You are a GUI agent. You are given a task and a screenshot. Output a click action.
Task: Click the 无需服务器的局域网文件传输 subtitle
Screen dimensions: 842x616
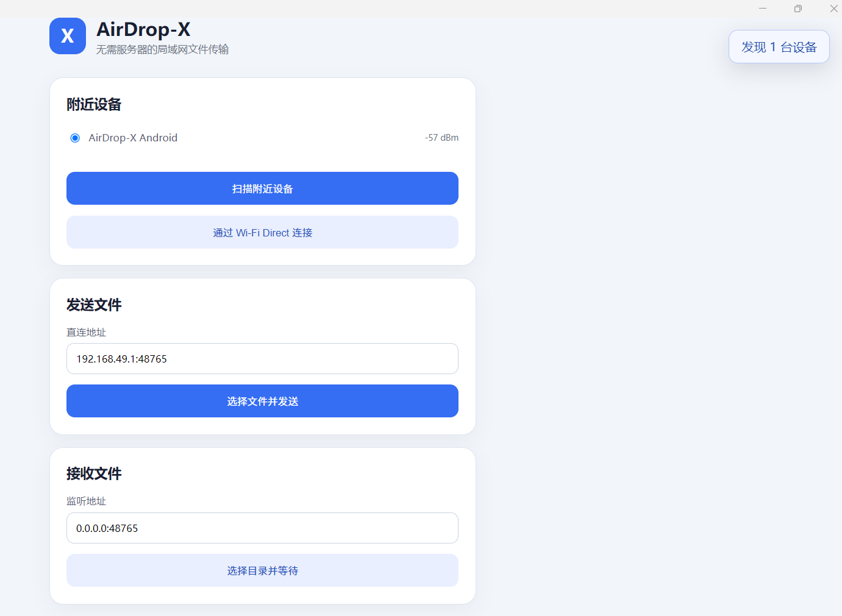(x=162, y=49)
